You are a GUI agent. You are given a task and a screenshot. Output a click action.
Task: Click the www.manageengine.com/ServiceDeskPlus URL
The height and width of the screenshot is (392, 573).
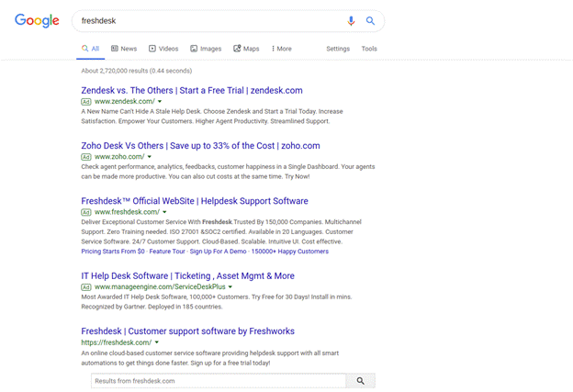160,287
